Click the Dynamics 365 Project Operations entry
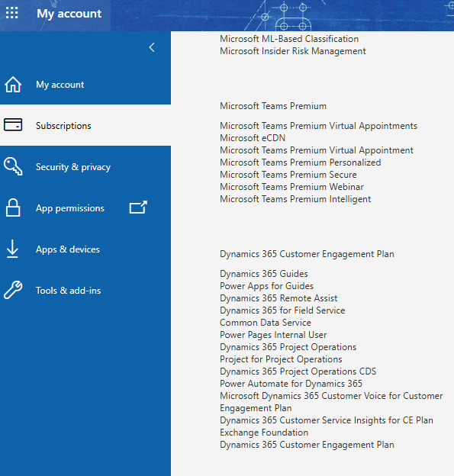Image resolution: width=454 pixels, height=476 pixels. [x=288, y=347]
